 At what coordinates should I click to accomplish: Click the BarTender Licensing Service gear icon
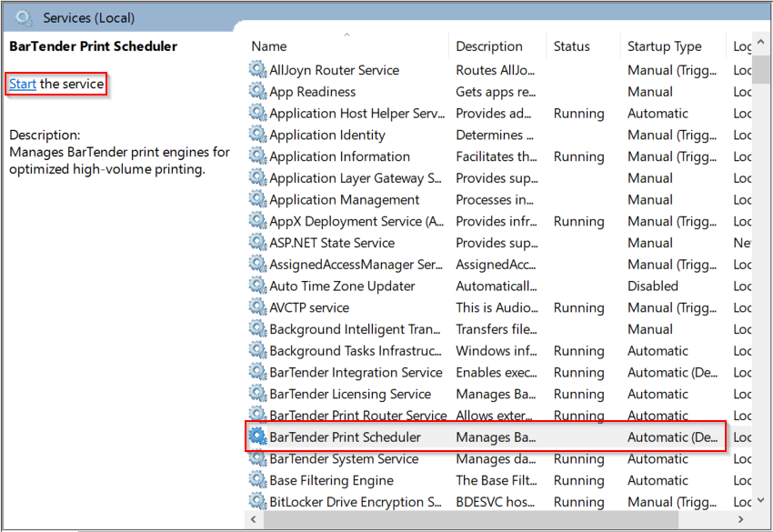pyautogui.click(x=258, y=394)
